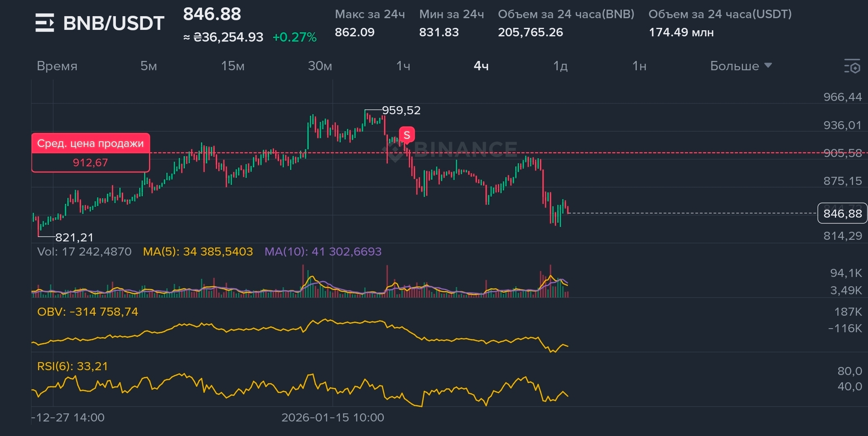Select the 15м timeframe tab

click(232, 66)
